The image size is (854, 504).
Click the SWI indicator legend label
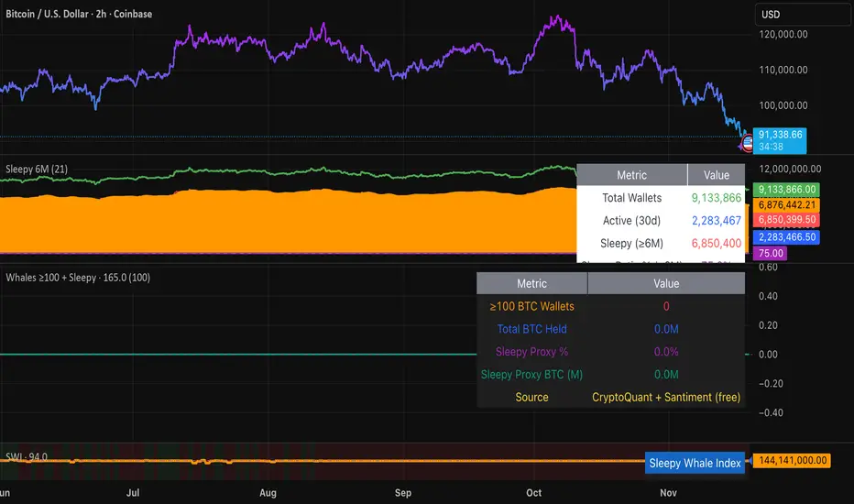pos(27,457)
